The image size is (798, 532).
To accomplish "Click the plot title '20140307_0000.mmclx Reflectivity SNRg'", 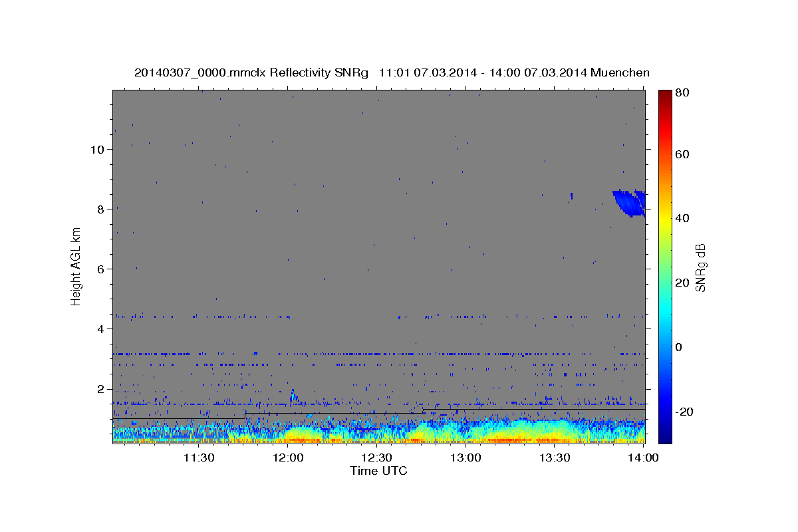I will click(251, 72).
